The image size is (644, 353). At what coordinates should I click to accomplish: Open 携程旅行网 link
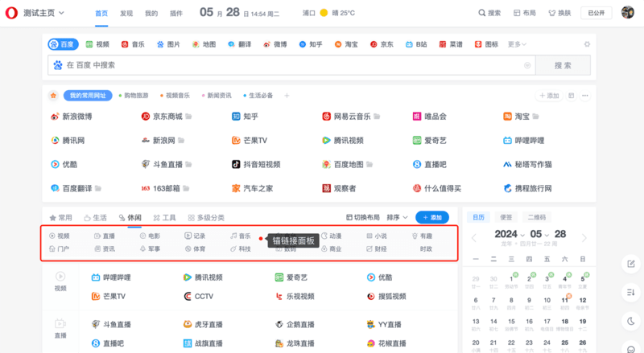(528, 188)
